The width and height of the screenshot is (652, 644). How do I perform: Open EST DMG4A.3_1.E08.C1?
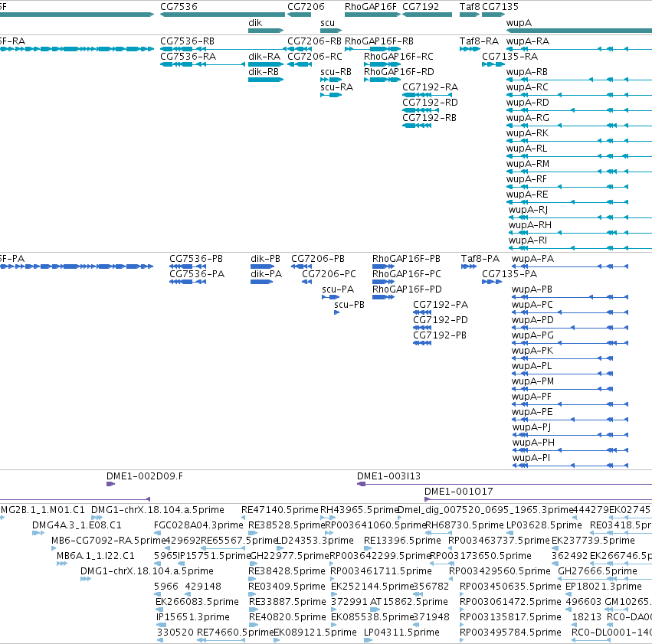coord(38,533)
